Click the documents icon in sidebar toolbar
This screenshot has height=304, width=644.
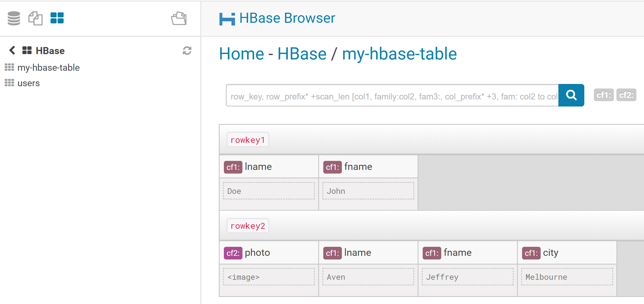click(35, 18)
